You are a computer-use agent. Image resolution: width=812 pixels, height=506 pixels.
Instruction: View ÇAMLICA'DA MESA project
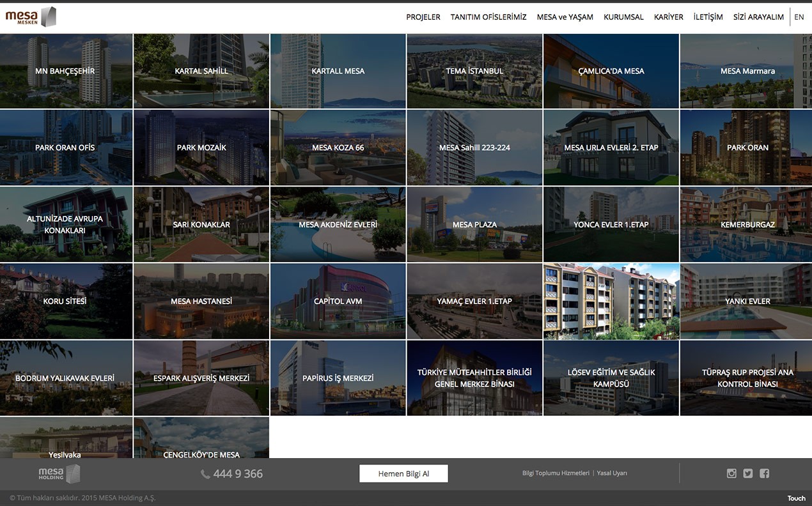point(611,71)
